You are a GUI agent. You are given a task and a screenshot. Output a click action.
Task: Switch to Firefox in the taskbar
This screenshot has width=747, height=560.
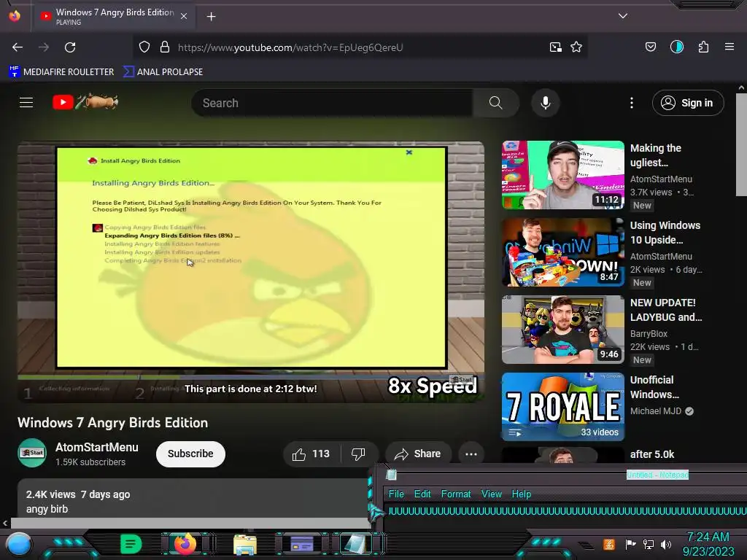(185, 543)
